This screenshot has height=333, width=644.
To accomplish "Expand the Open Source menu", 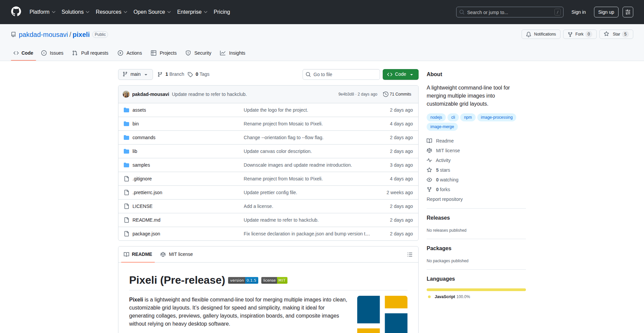I will tap(152, 12).
